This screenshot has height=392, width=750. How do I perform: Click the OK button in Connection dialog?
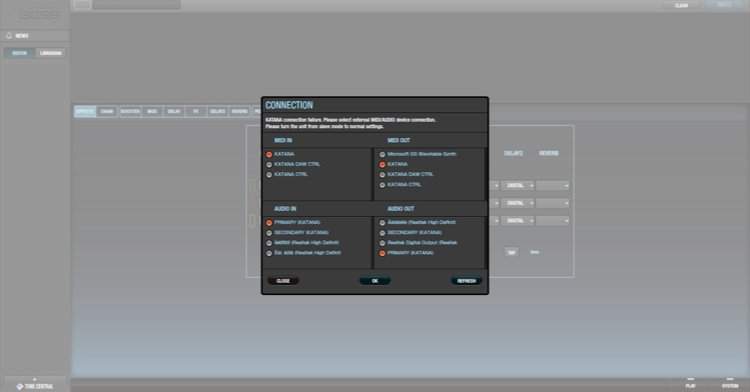point(375,281)
